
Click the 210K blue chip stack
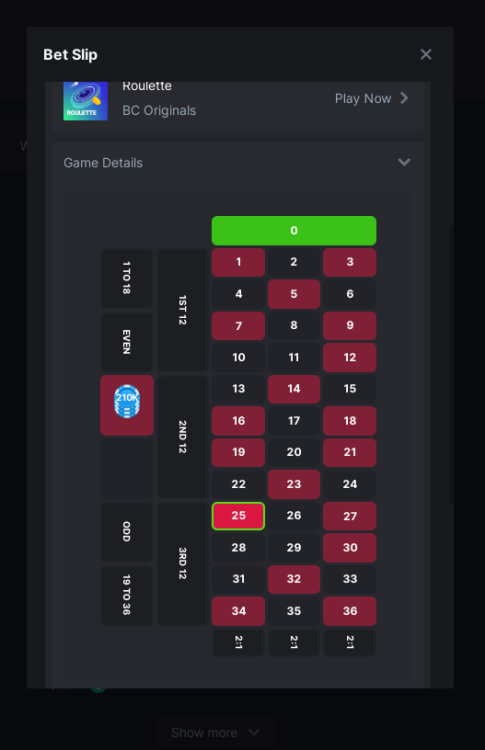[x=127, y=401]
